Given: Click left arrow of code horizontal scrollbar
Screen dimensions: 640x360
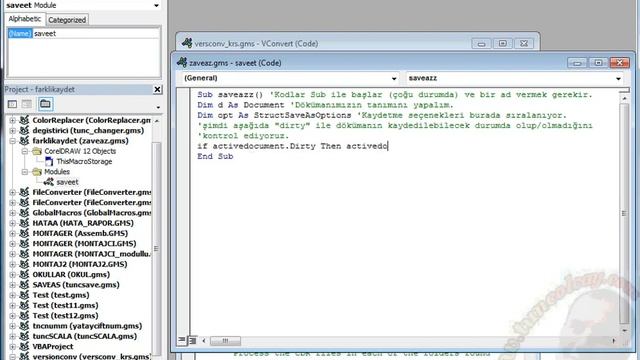Looking at the screenshot, I should point(204,340).
